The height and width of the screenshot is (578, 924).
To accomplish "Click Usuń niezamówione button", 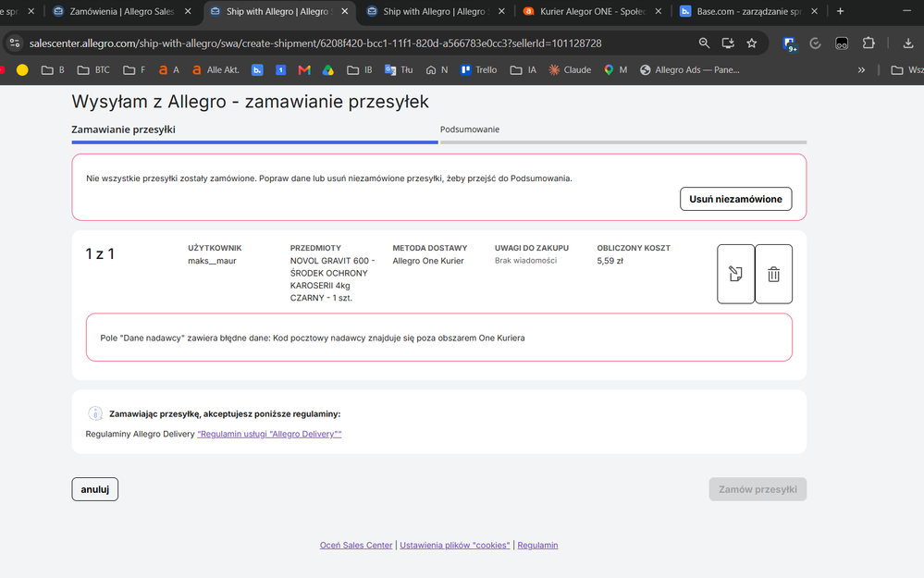I will pos(735,199).
